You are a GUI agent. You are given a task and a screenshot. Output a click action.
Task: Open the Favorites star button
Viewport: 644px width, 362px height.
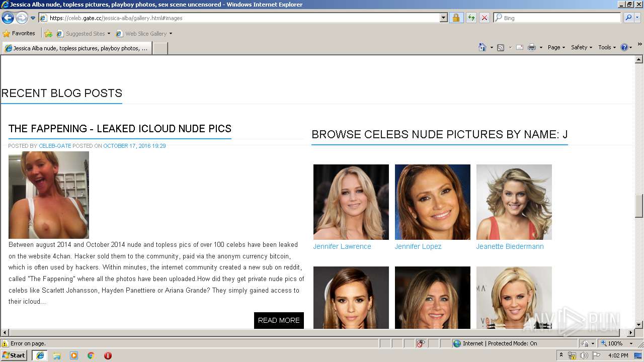click(x=19, y=33)
